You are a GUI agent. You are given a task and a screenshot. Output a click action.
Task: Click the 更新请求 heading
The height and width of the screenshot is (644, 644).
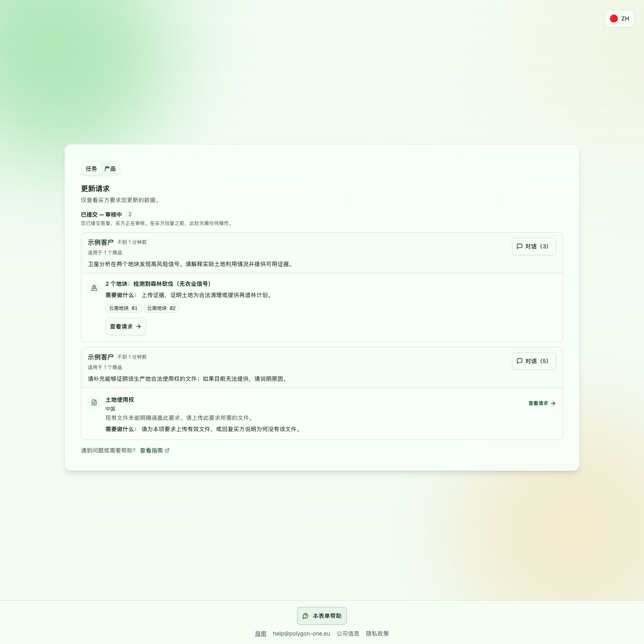95,189
